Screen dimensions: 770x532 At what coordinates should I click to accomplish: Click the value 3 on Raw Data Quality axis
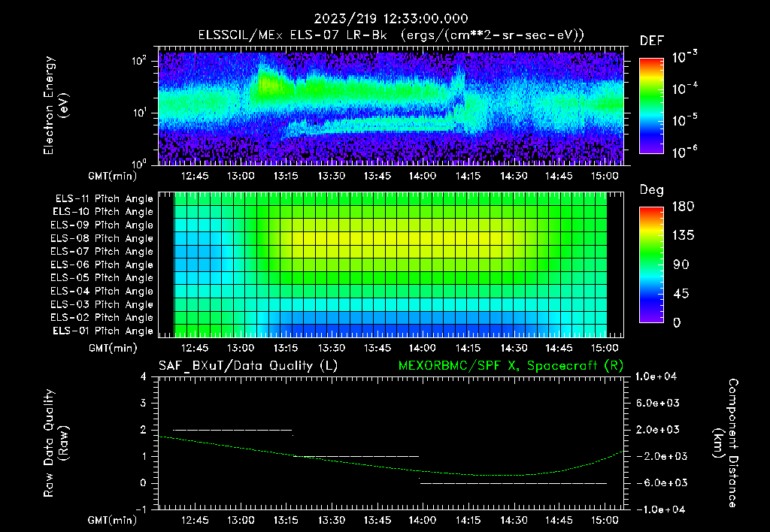click(144, 404)
